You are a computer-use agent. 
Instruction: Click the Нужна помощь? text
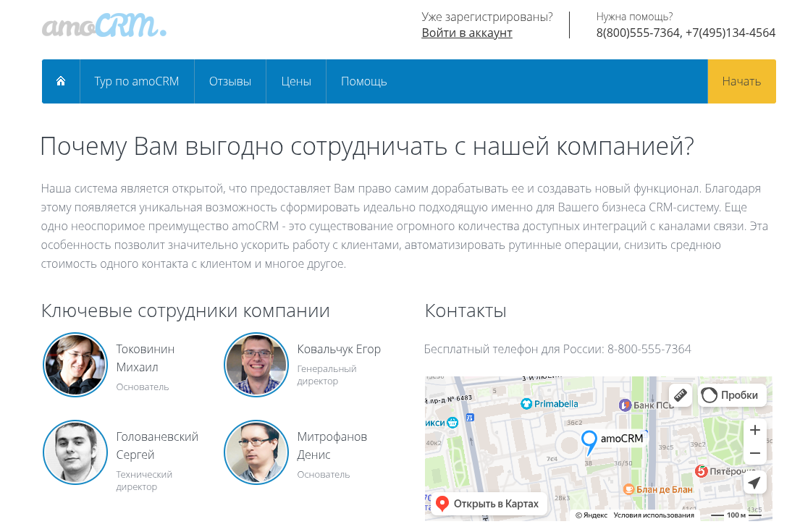coord(635,17)
